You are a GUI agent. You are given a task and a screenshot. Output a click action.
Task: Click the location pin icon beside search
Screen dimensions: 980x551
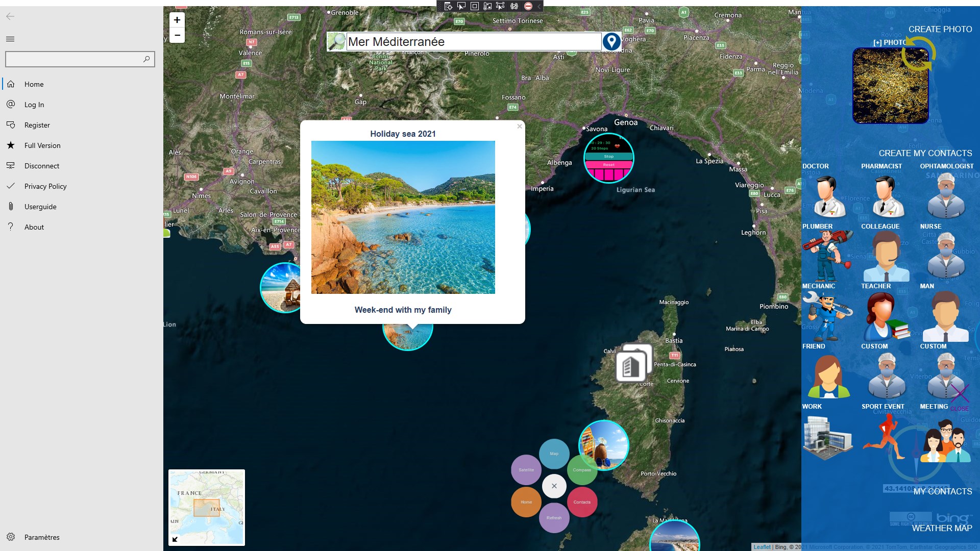pyautogui.click(x=611, y=42)
